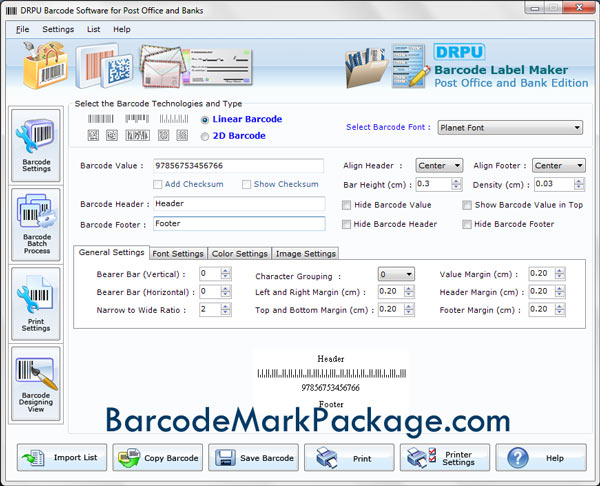Switch to the Color Settings tab
600x486 pixels.
(x=240, y=254)
